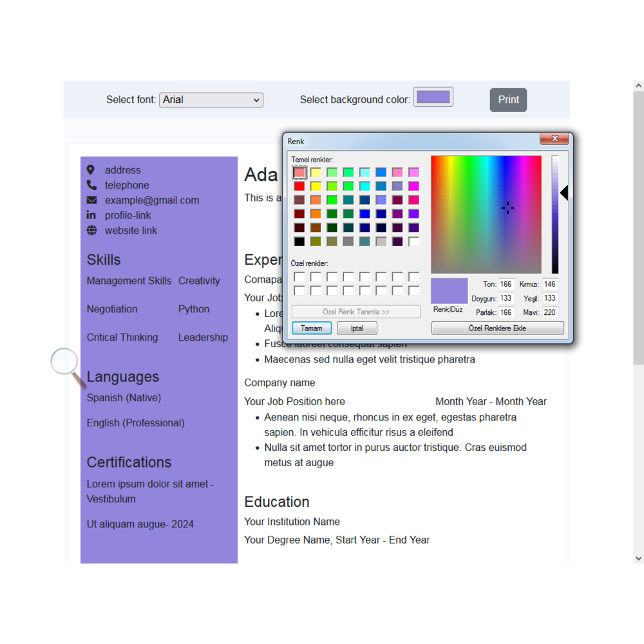
Task: Select the cyan basic color swatch
Action: [x=365, y=187]
